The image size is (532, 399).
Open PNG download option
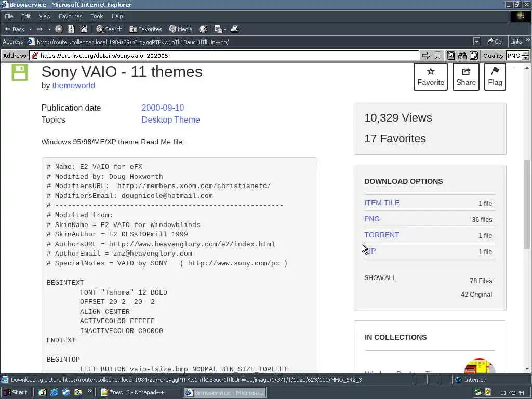pyautogui.click(x=372, y=219)
